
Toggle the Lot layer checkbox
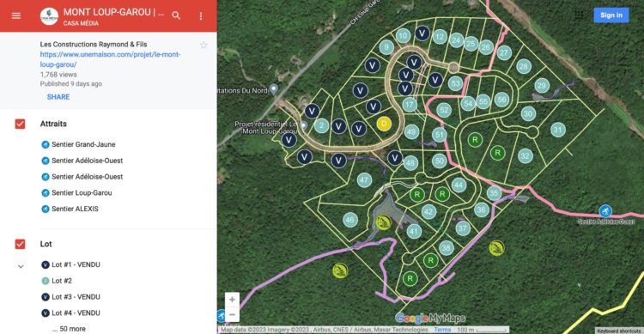coord(20,244)
